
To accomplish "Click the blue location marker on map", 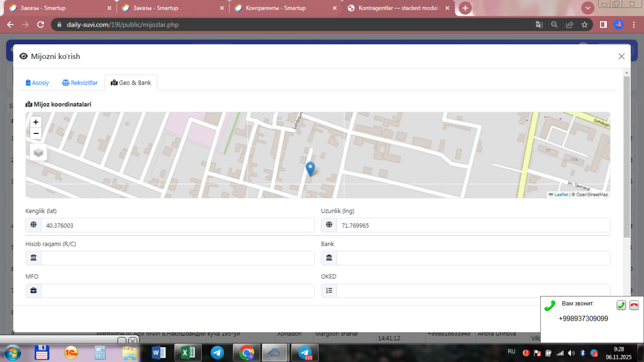I will (310, 169).
